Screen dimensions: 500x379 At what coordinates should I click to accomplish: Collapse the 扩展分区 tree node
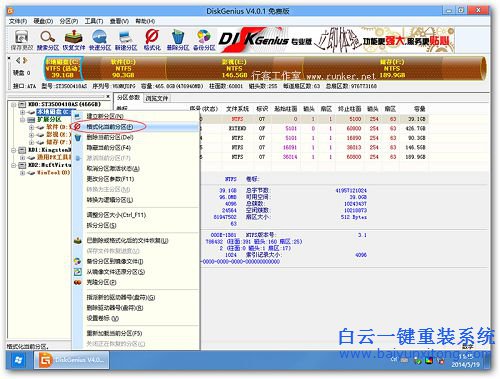click(x=23, y=120)
